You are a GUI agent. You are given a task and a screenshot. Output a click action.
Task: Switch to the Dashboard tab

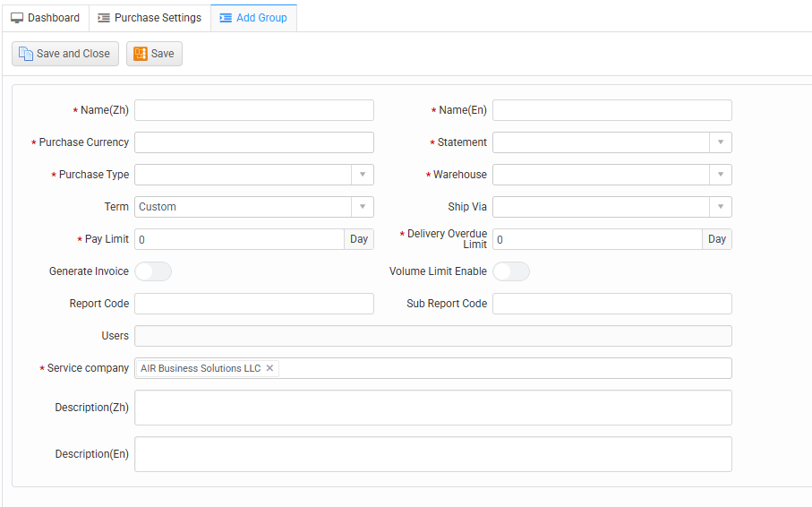(x=53, y=18)
